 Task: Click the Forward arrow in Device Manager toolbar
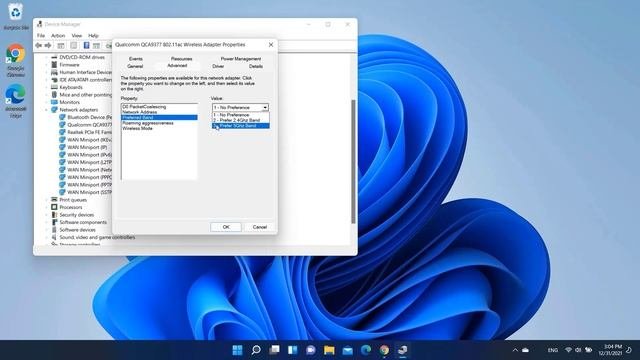pyautogui.click(x=48, y=45)
